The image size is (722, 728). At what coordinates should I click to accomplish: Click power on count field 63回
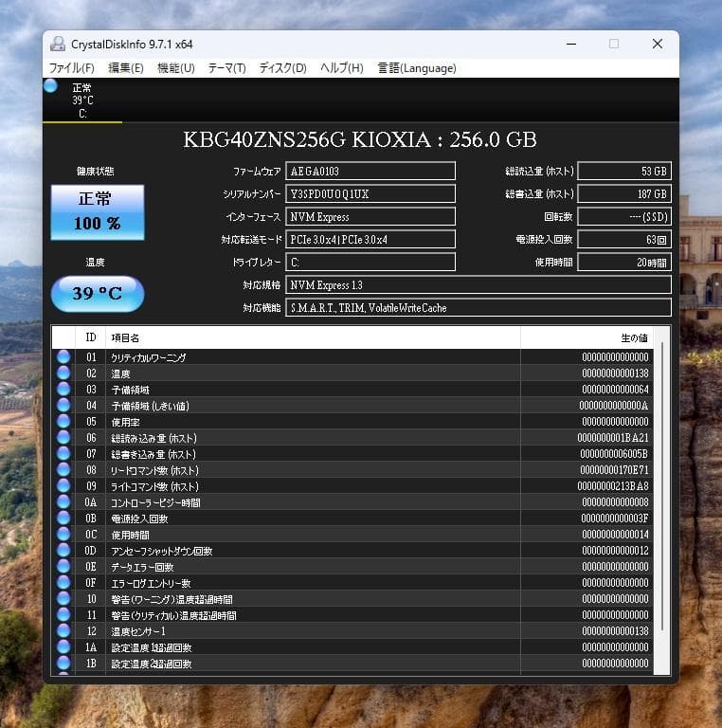click(x=624, y=239)
